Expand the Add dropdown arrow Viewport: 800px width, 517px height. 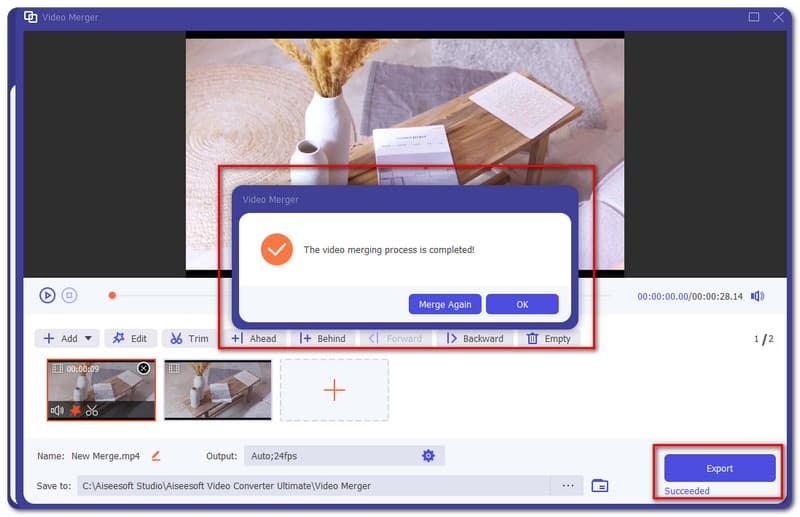[x=88, y=338]
